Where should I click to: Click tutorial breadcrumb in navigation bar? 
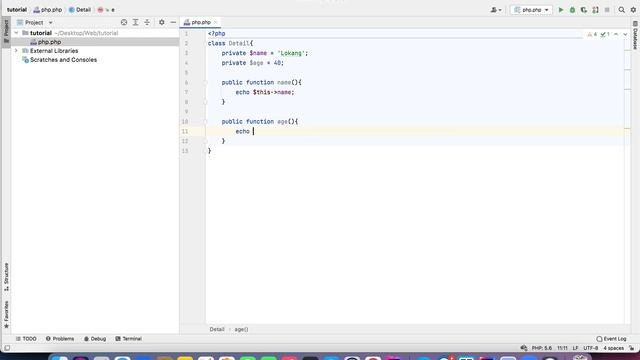click(17, 10)
